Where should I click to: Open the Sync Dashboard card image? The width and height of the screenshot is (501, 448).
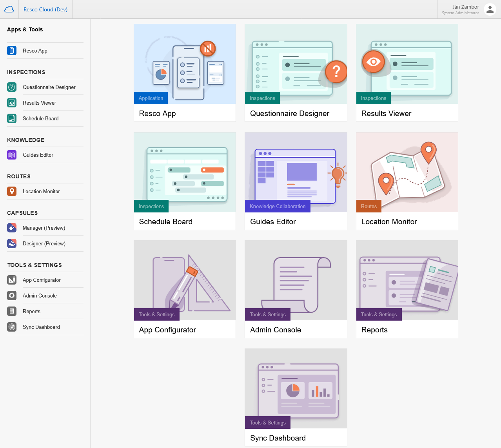296,388
